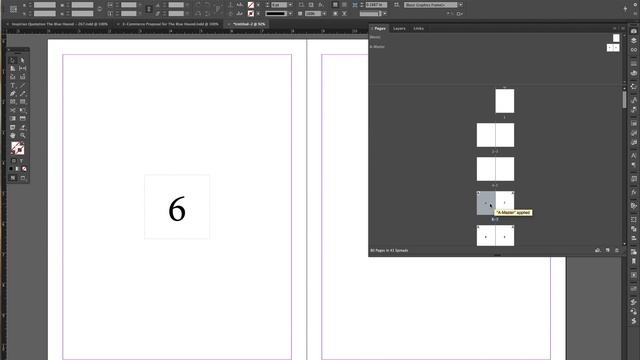Screen dimensions: 640x360
Task: Choose the Page tool
Action: coord(13,69)
